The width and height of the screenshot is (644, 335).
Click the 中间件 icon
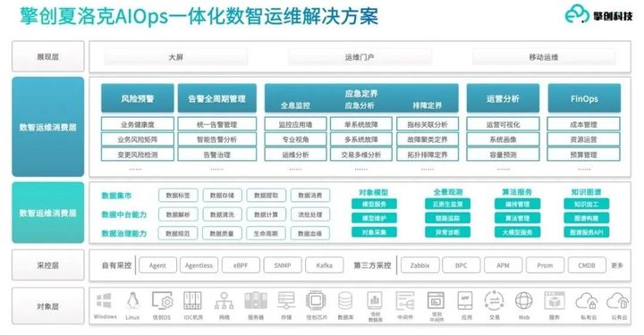click(x=405, y=300)
